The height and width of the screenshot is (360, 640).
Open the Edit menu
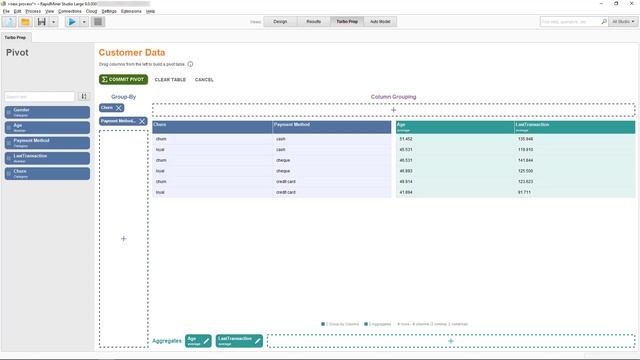(18, 11)
